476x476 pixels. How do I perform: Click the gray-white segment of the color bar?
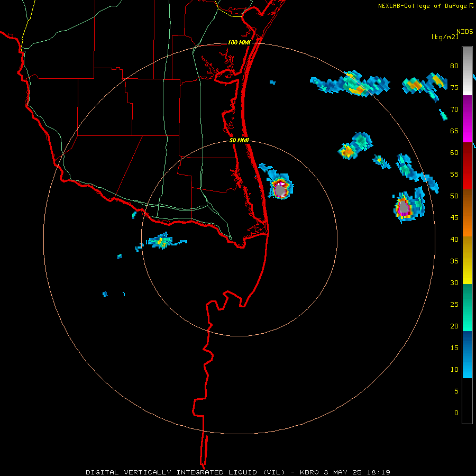[467, 71]
